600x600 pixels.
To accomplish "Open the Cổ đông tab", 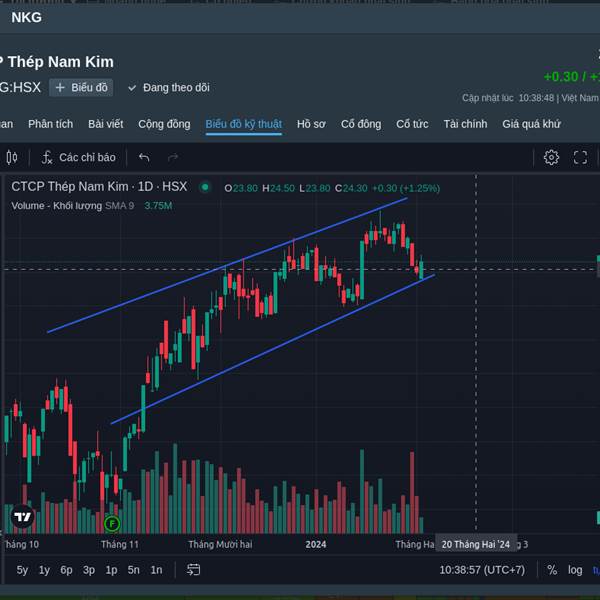I will (361, 124).
